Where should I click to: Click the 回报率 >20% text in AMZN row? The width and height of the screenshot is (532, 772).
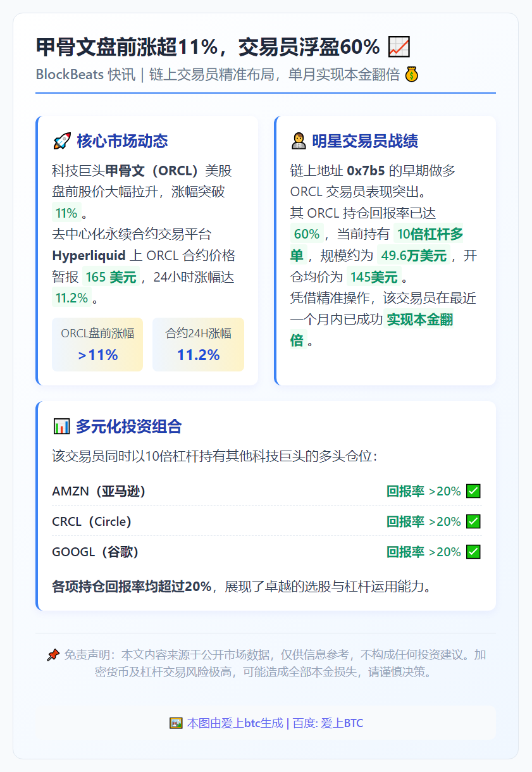click(x=424, y=491)
